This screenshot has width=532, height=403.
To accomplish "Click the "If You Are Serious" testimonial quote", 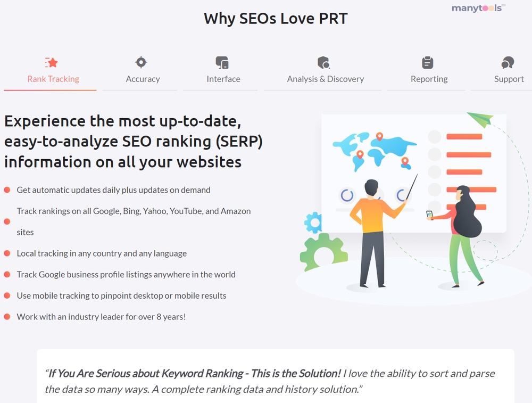I will [x=270, y=381].
